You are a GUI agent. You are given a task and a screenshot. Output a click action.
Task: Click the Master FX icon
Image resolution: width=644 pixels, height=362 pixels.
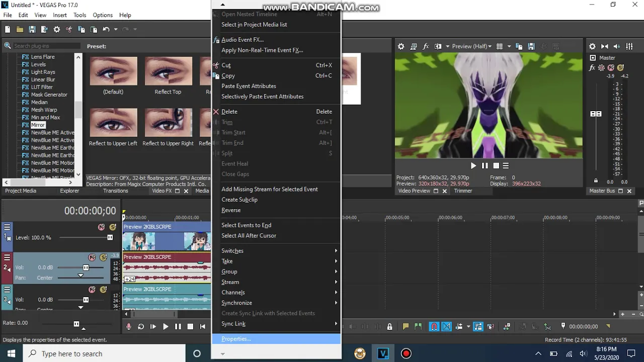click(592, 68)
